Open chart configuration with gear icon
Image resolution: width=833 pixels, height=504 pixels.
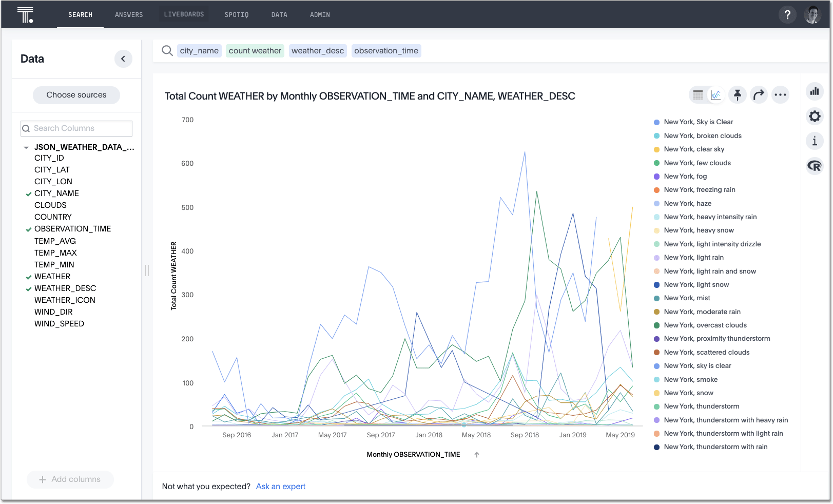tap(815, 117)
